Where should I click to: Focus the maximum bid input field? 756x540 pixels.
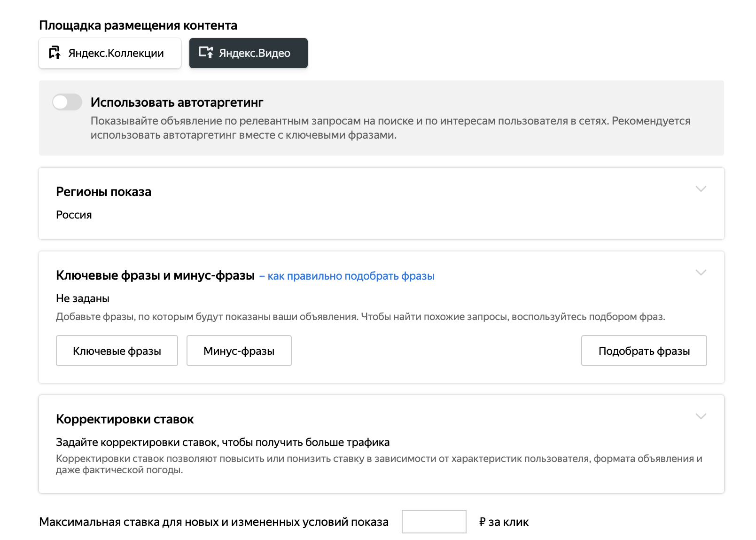tap(434, 522)
